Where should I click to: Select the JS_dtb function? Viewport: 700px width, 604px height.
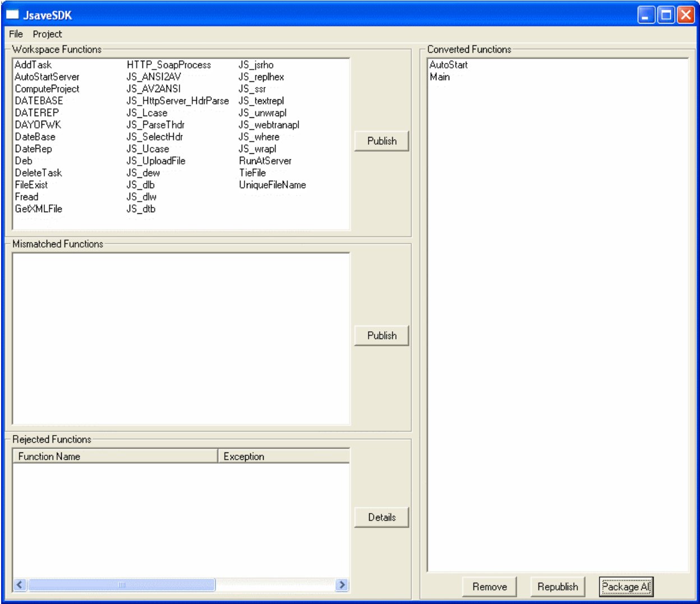[x=141, y=209]
